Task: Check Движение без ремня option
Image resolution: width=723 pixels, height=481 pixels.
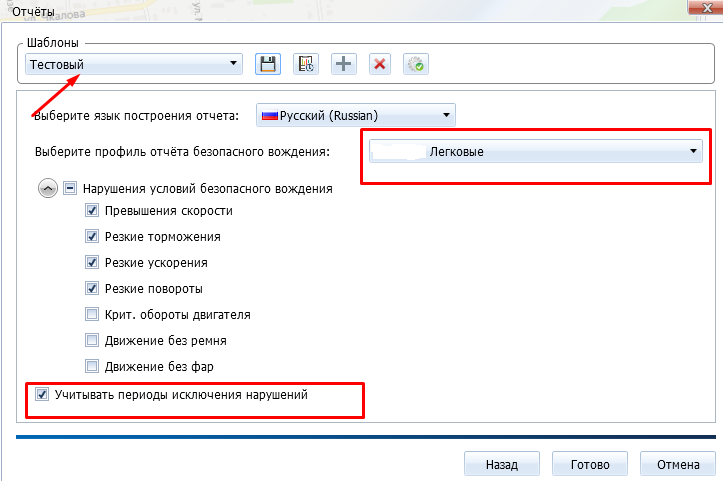Action: [92, 341]
